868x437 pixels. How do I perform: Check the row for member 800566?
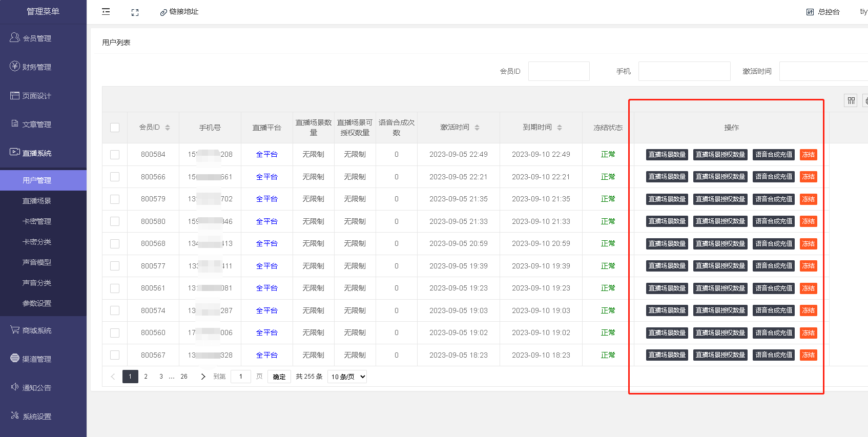point(115,177)
